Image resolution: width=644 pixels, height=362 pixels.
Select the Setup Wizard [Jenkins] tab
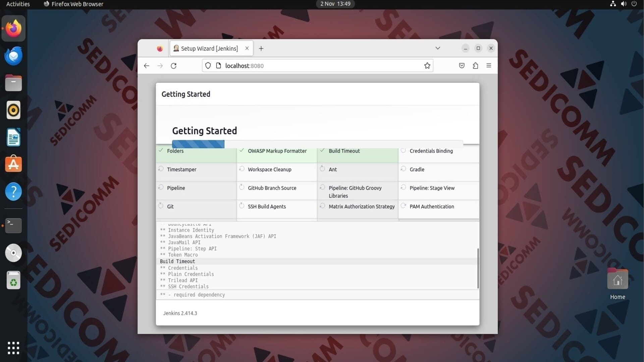point(211,49)
